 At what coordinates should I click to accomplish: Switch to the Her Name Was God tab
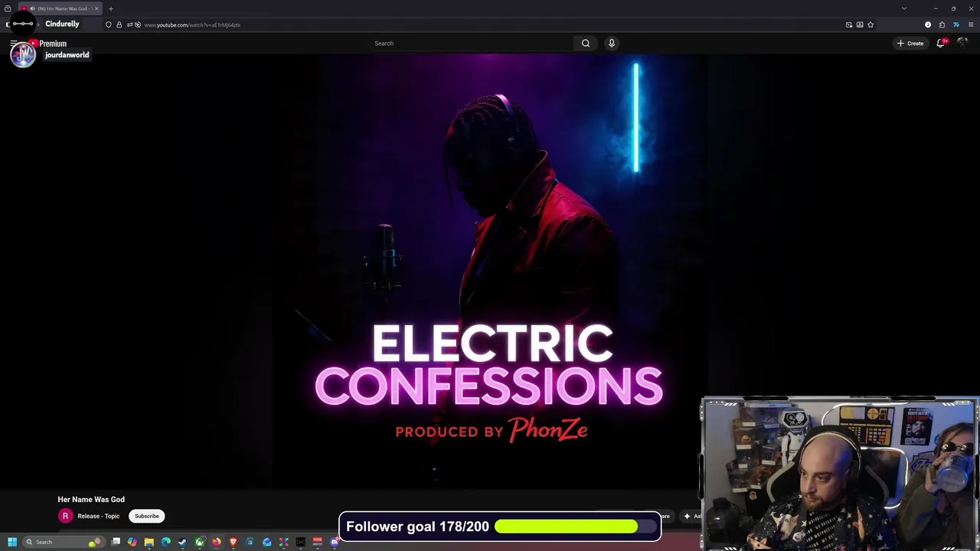(61, 8)
